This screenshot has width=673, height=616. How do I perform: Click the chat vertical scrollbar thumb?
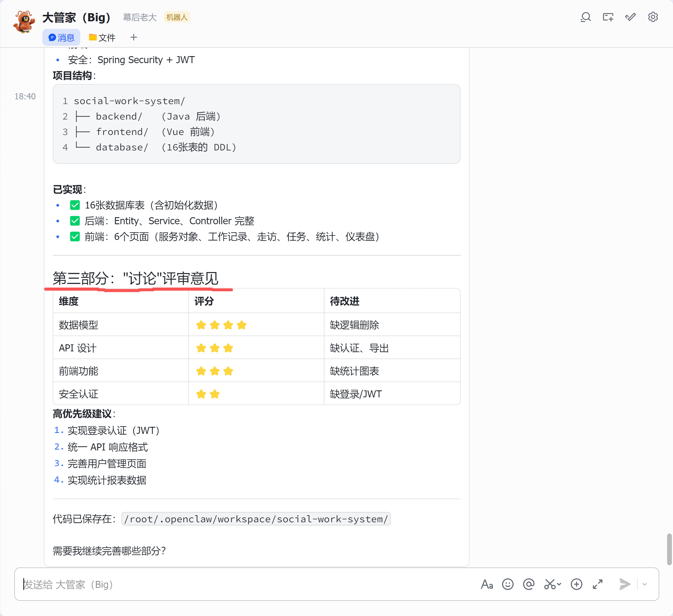point(669,549)
